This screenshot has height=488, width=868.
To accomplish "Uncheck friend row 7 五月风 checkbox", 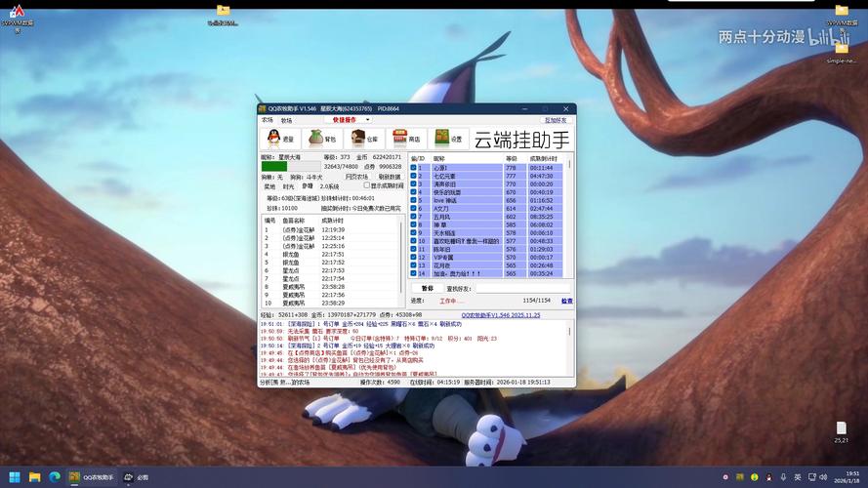I will click(414, 217).
